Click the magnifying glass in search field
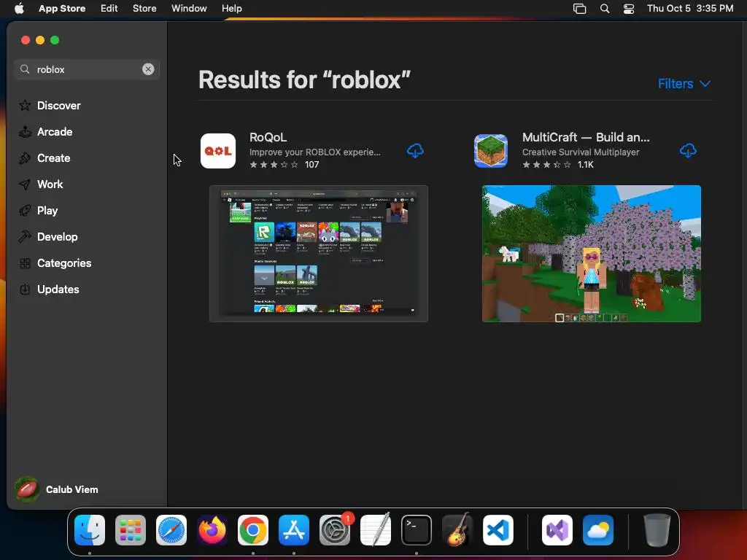747x560 pixels. coord(25,69)
